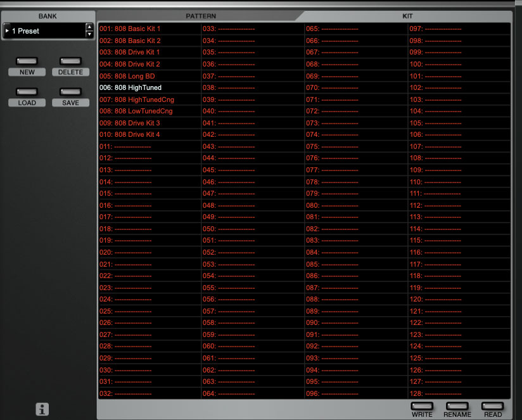Viewport: 522px width, 420px height.
Task: Select empty kit slot 020
Action: [150, 252]
